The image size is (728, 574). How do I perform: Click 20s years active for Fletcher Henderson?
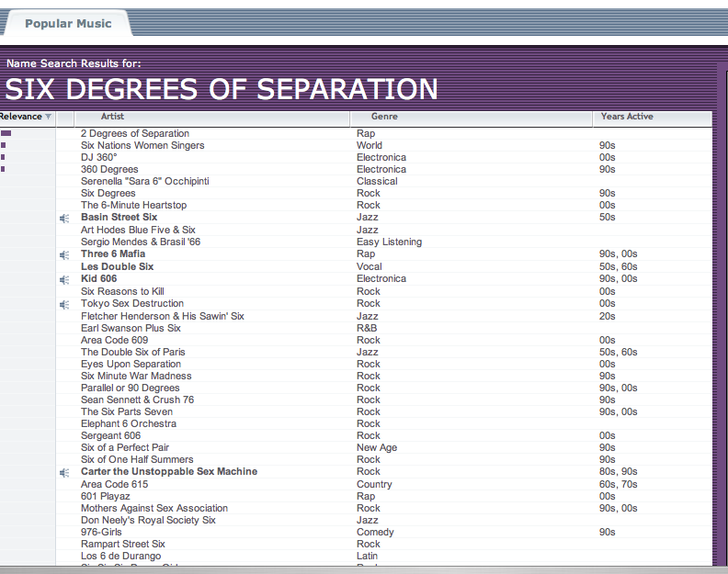[x=608, y=316]
